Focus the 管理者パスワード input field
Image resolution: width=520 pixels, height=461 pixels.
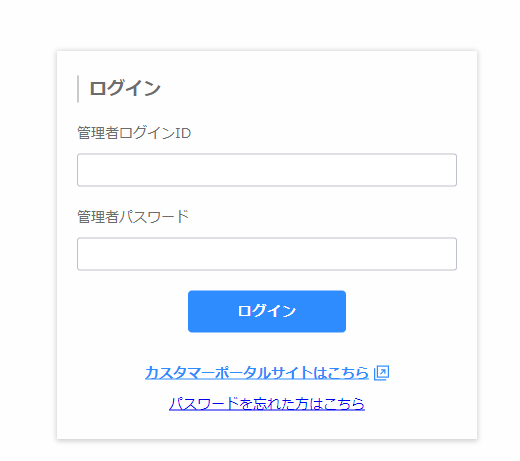(x=267, y=254)
